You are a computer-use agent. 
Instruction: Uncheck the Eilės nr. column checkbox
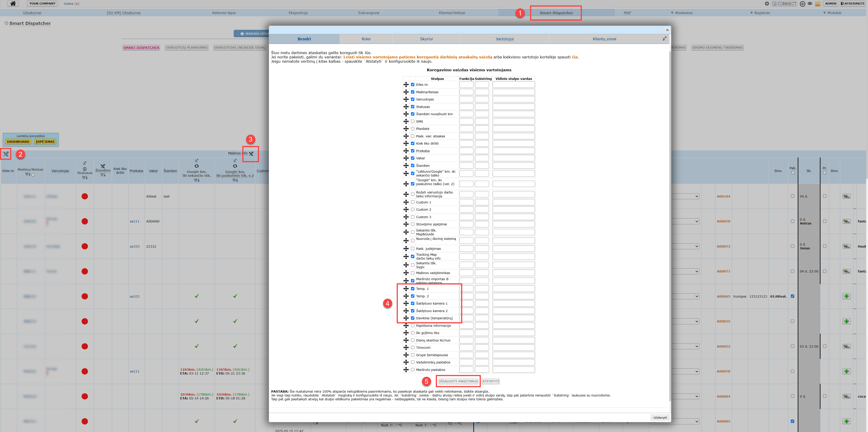coord(413,85)
